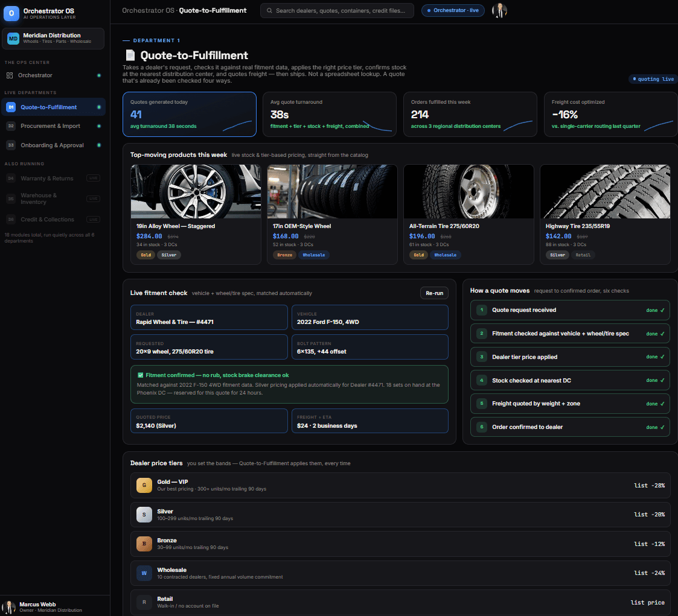Open the 19in Alloy Wheel product image
This screenshot has height=616, width=678.
[196, 191]
